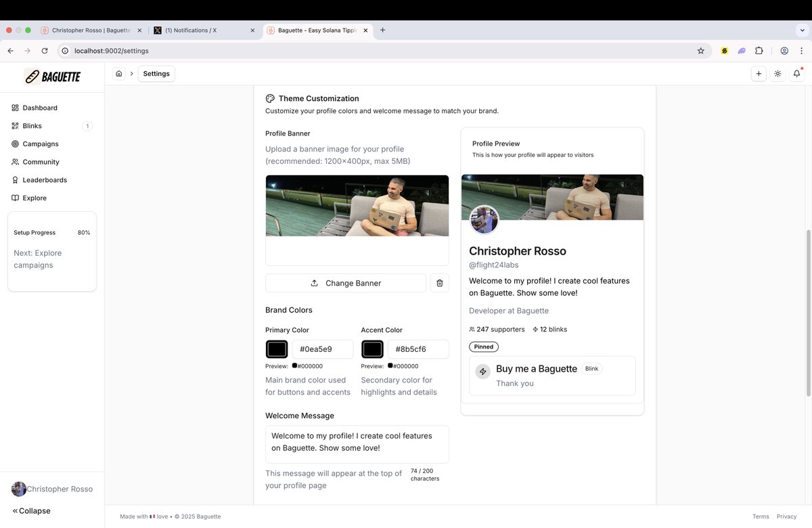The image size is (812, 528).
Task: Toggle light/dark theme sun icon
Action: click(777, 74)
